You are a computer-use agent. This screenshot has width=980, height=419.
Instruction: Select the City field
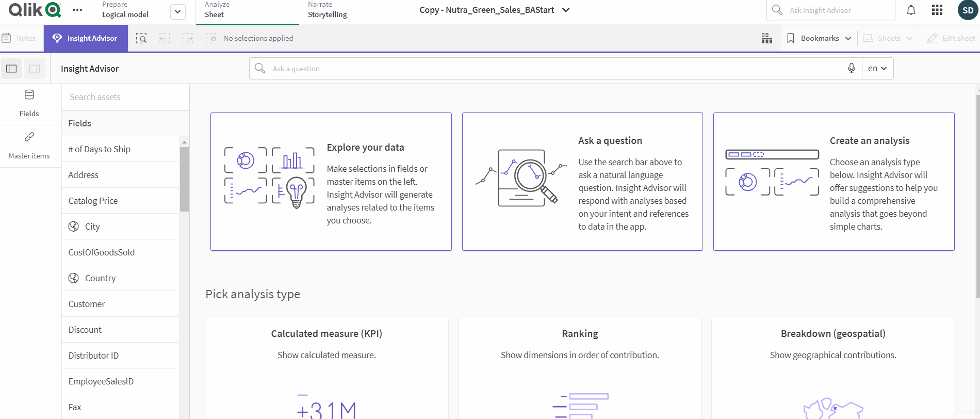coord(120,227)
